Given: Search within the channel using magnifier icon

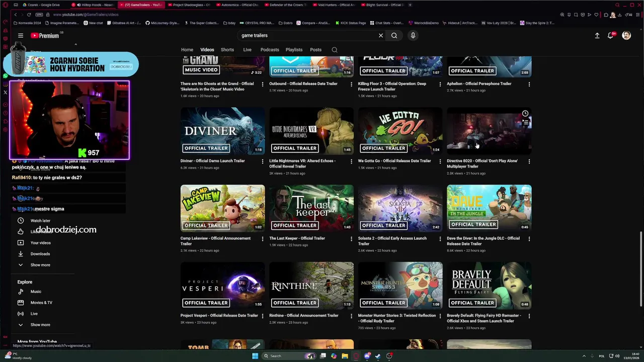Looking at the screenshot, I should (335, 50).
